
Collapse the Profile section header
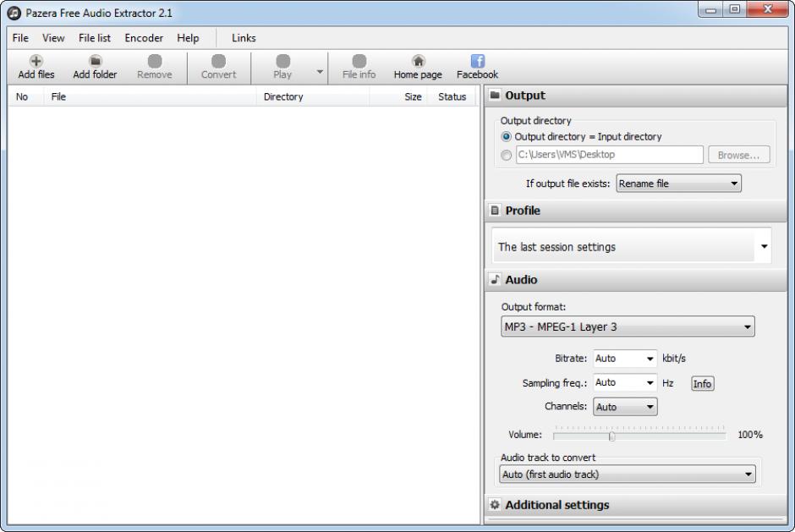coord(636,211)
